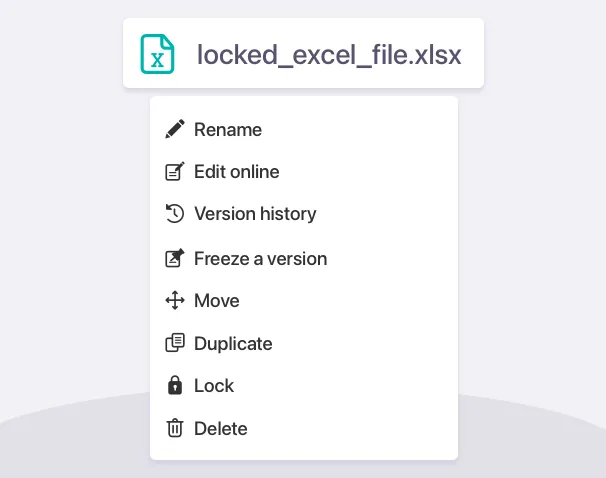Click the teal Excel file icon
606x478 pixels.
click(x=157, y=54)
